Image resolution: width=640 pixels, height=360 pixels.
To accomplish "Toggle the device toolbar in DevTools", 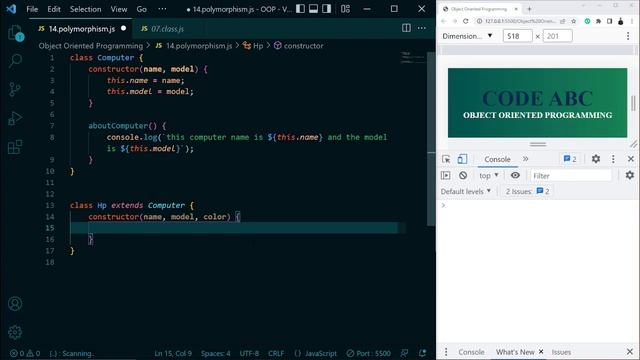I will pos(462,159).
